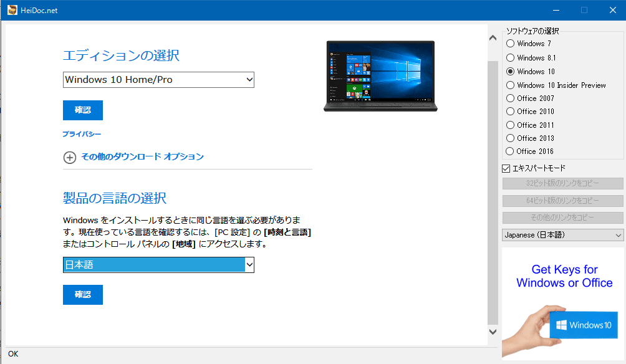Image resolution: width=626 pixels, height=364 pixels.
Task: Click the OK status bar text
Action: click(13, 354)
